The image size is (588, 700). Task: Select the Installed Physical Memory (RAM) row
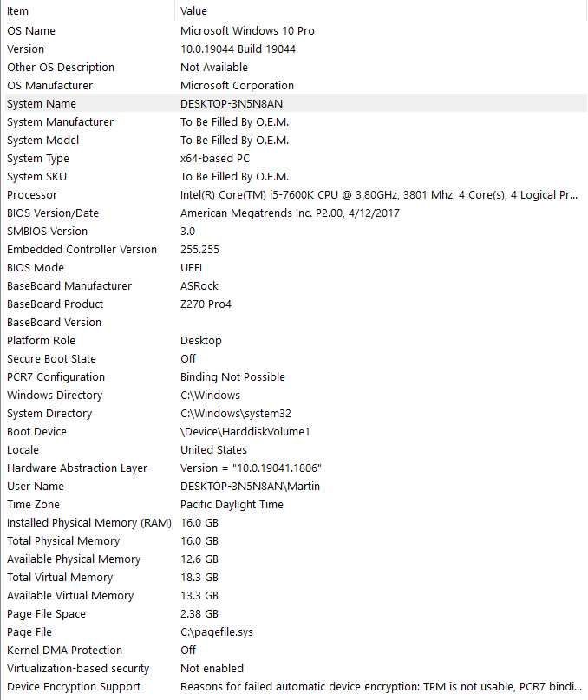(294, 523)
